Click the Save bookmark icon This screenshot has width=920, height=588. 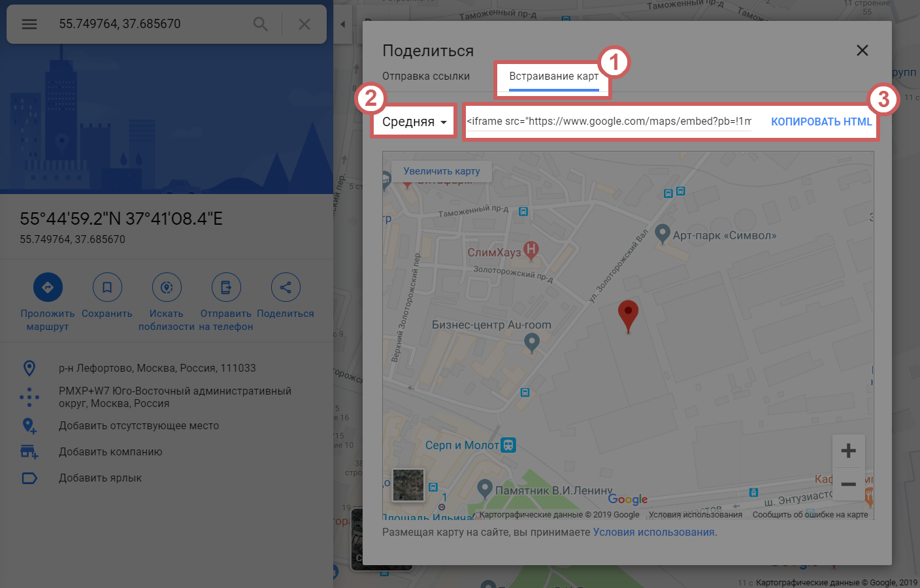(107, 287)
